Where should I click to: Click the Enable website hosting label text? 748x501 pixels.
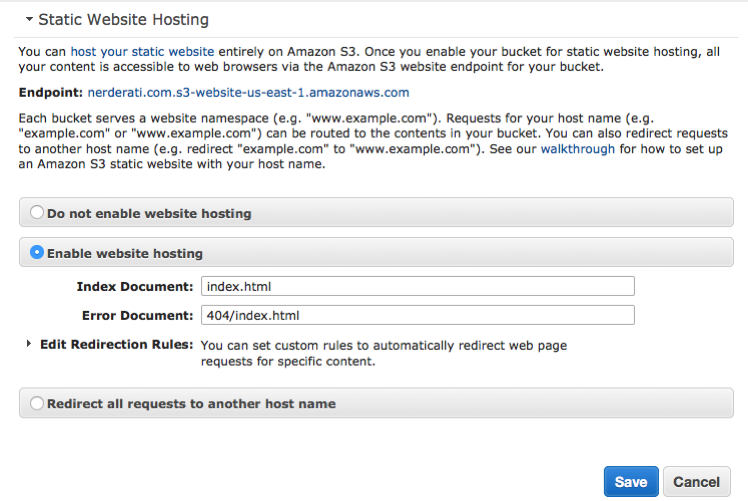point(125,253)
